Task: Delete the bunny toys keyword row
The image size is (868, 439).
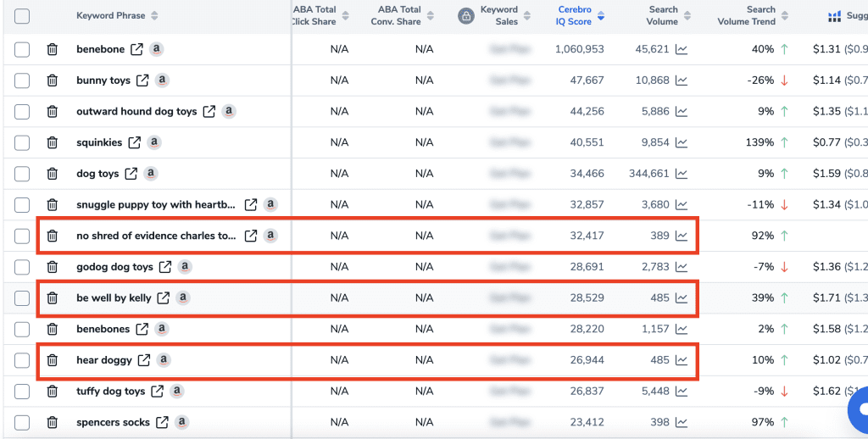Action: point(52,81)
